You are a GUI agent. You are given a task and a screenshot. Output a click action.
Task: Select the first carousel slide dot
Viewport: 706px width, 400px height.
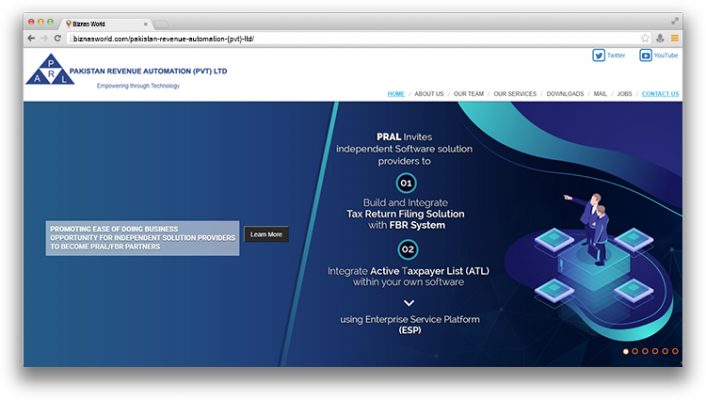click(x=626, y=351)
